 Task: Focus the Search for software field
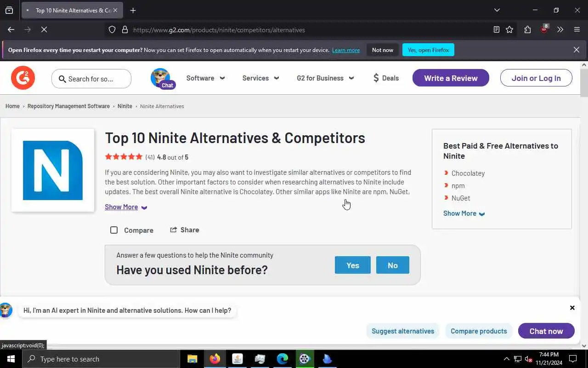click(91, 79)
